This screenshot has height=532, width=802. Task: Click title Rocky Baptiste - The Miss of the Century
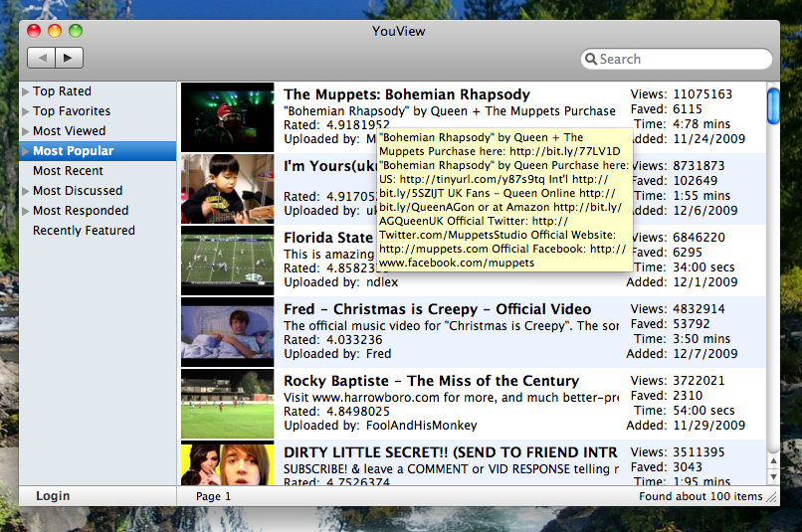coord(431,381)
